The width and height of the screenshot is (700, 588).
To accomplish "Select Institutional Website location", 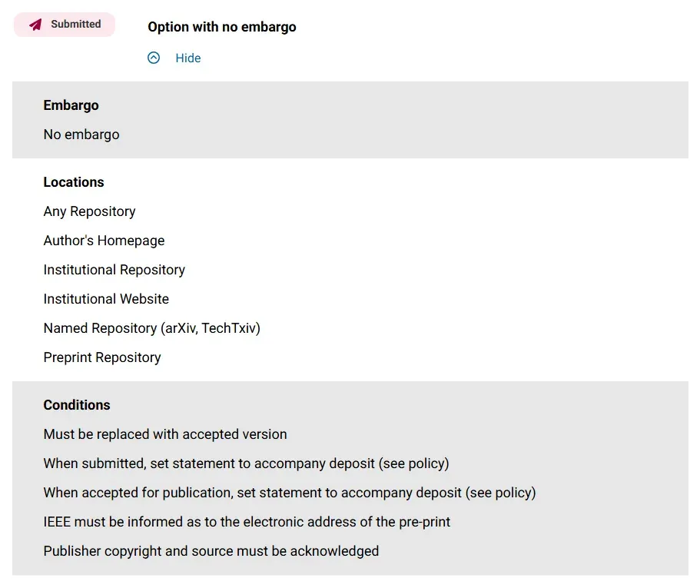I will (x=106, y=299).
